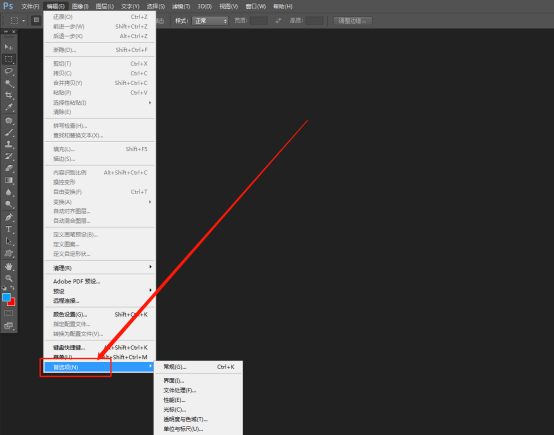This screenshot has width=554, height=435.
Task: Select the Crop tool
Action: 8,95
